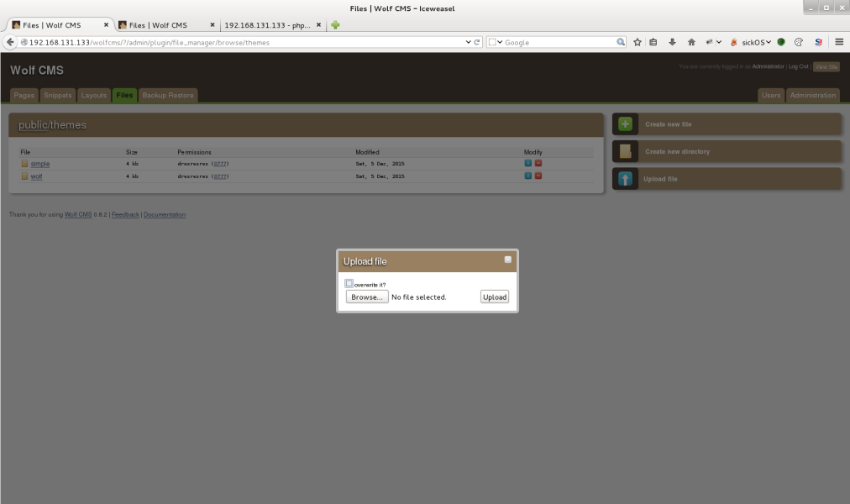Expand the sickOS addon dropdown arrow
The height and width of the screenshot is (504, 850).
pos(769,42)
